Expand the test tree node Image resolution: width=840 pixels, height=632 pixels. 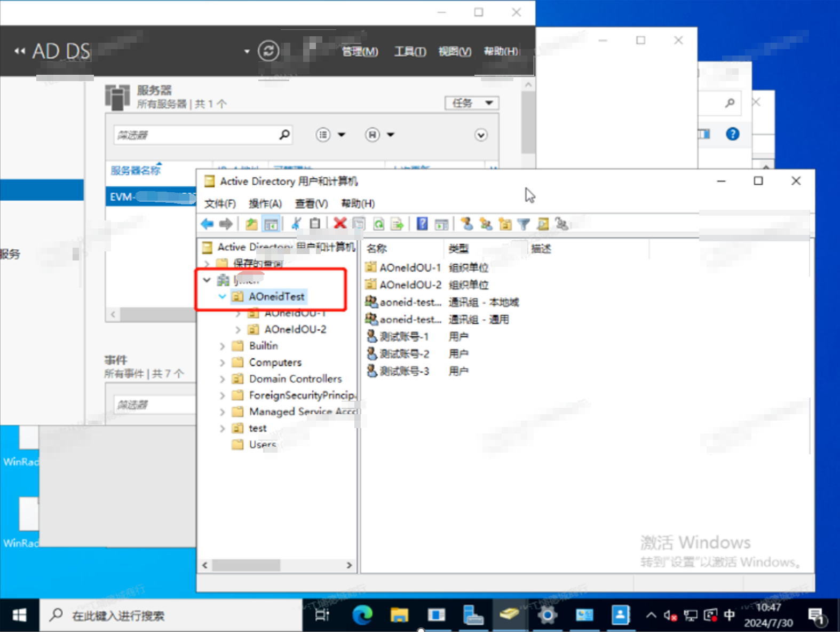click(x=223, y=429)
